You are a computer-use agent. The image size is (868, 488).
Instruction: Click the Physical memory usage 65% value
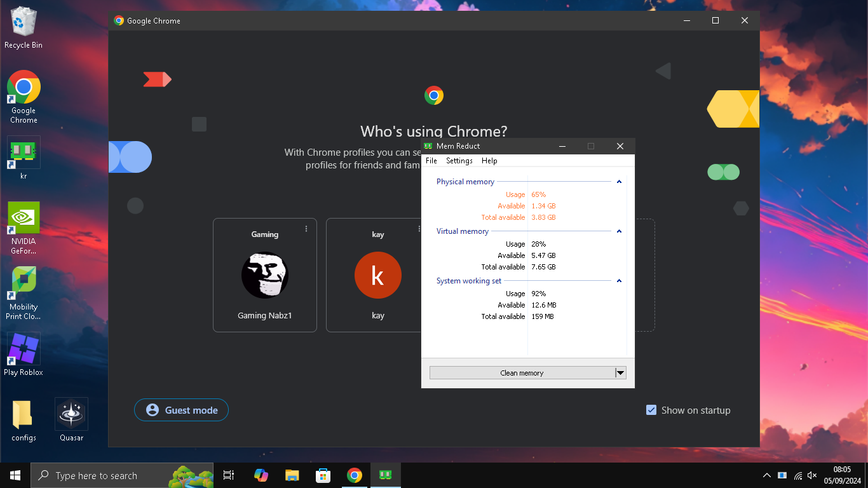tap(538, 194)
